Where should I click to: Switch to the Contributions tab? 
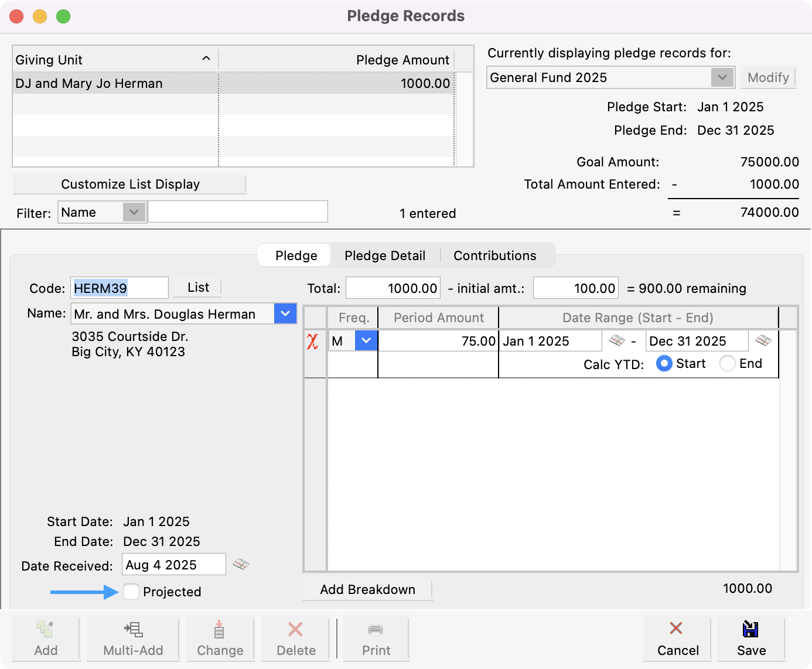[494, 255]
